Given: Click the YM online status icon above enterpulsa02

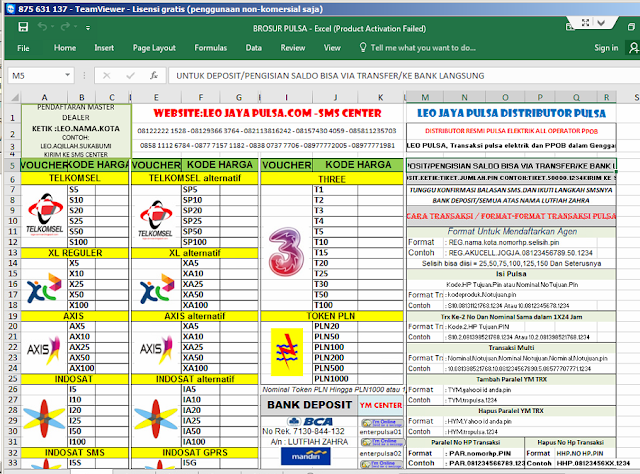Looking at the screenshot, I should (382, 442).
